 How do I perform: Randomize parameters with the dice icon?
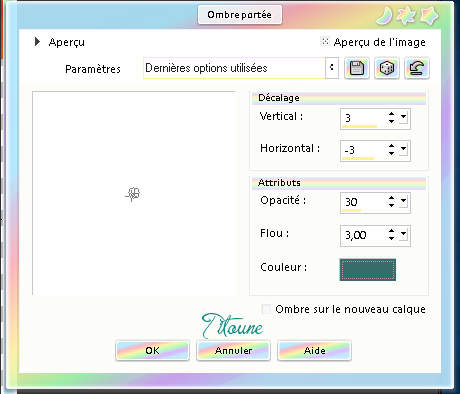pos(387,68)
